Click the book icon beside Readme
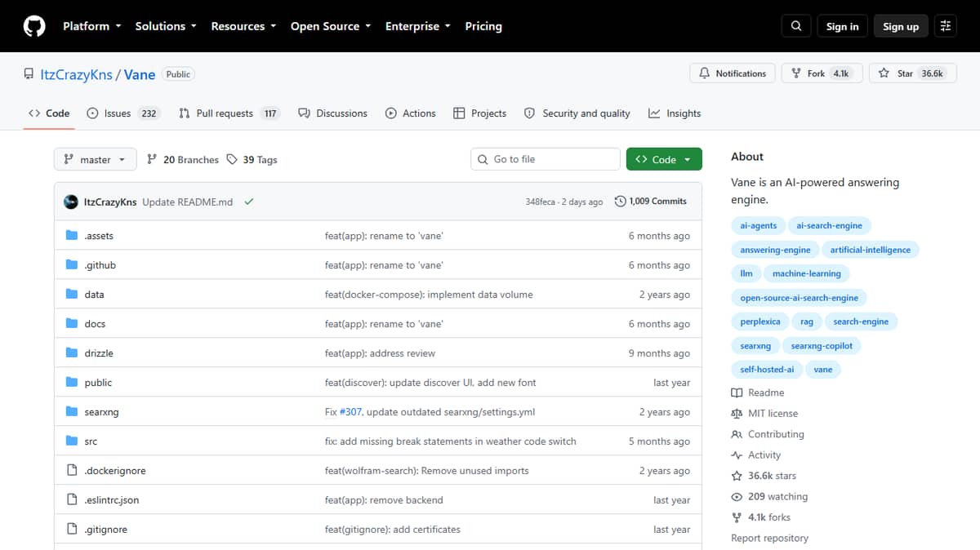Viewport: 980px width, 550px height. coord(737,393)
